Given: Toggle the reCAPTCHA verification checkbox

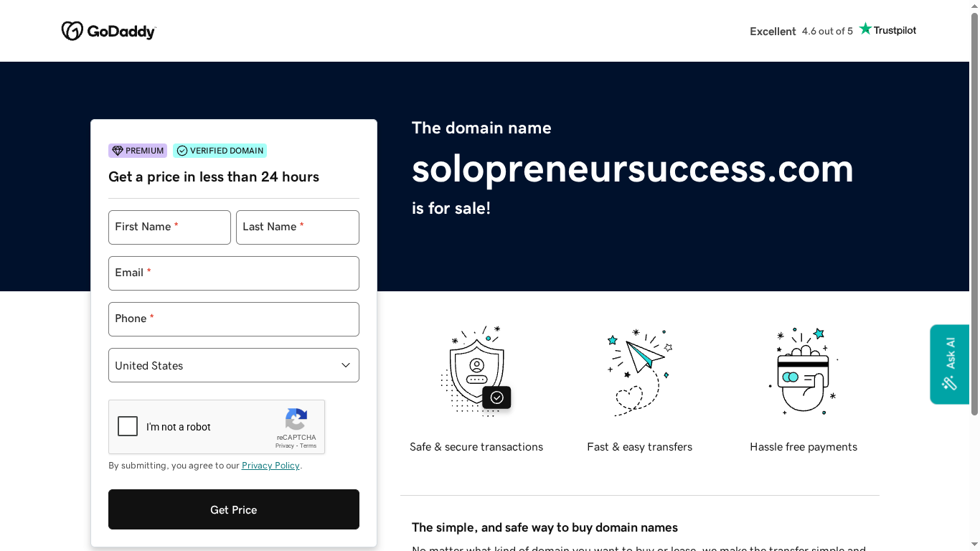Looking at the screenshot, I should (128, 426).
